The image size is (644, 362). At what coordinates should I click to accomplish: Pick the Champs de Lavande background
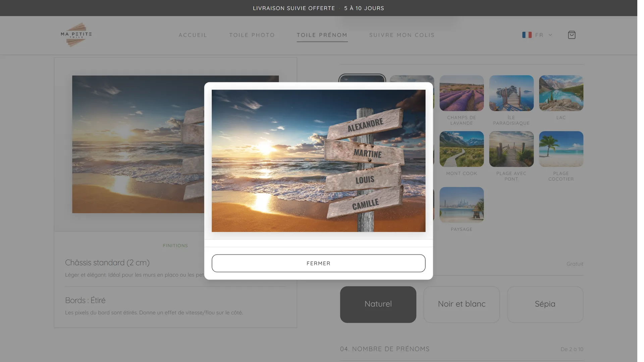tap(462, 93)
